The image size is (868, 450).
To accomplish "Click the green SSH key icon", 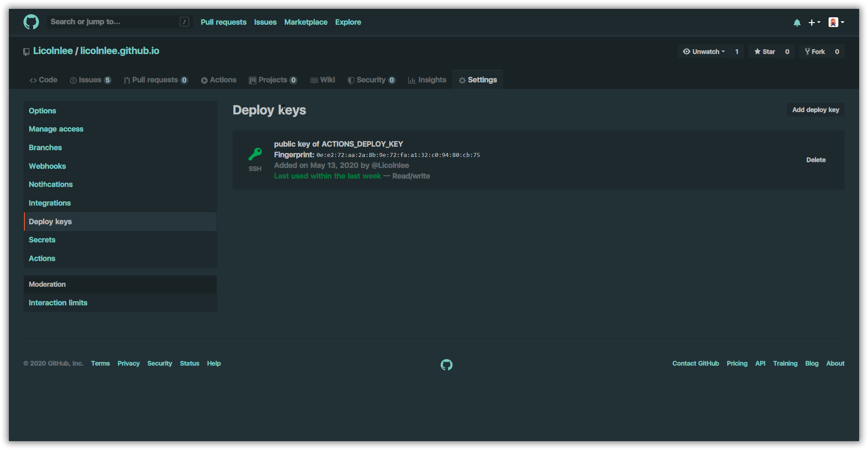I will [255, 154].
